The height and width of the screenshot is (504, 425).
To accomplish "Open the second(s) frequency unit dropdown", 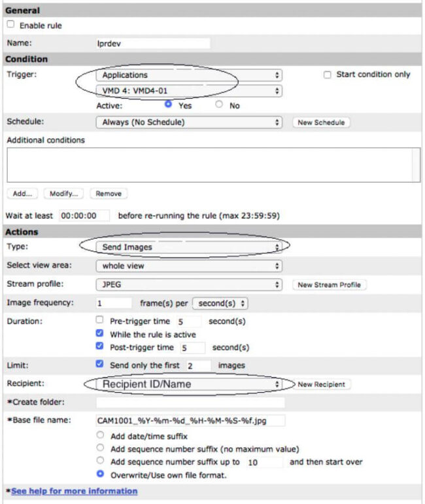I will point(220,304).
